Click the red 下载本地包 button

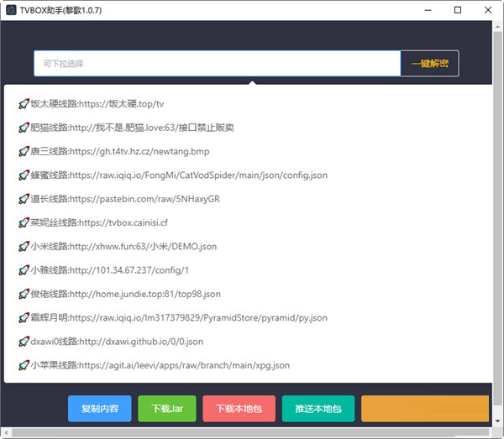[x=239, y=409]
